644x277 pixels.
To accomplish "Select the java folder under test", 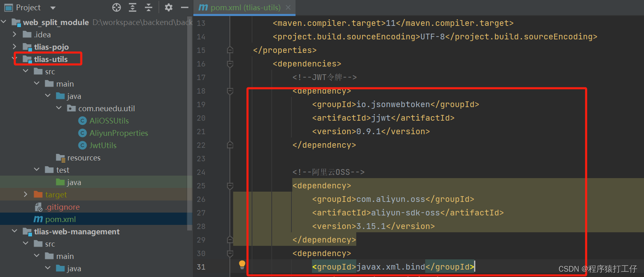I will [74, 182].
